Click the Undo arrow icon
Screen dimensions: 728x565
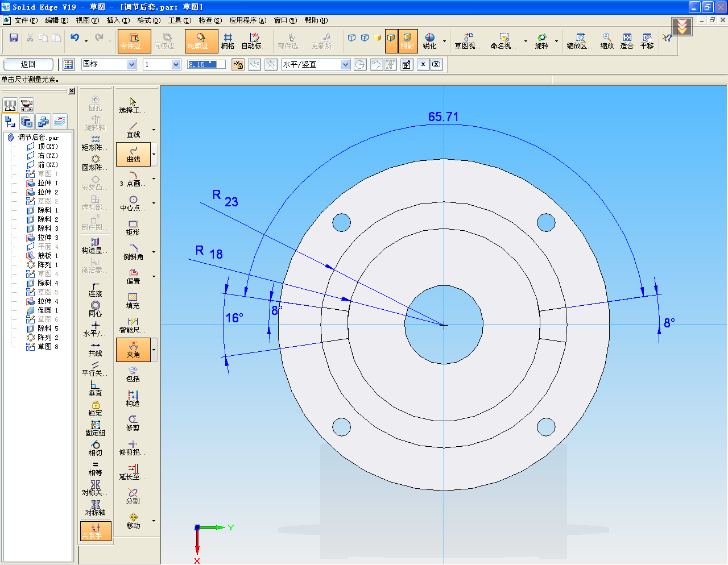(75, 38)
